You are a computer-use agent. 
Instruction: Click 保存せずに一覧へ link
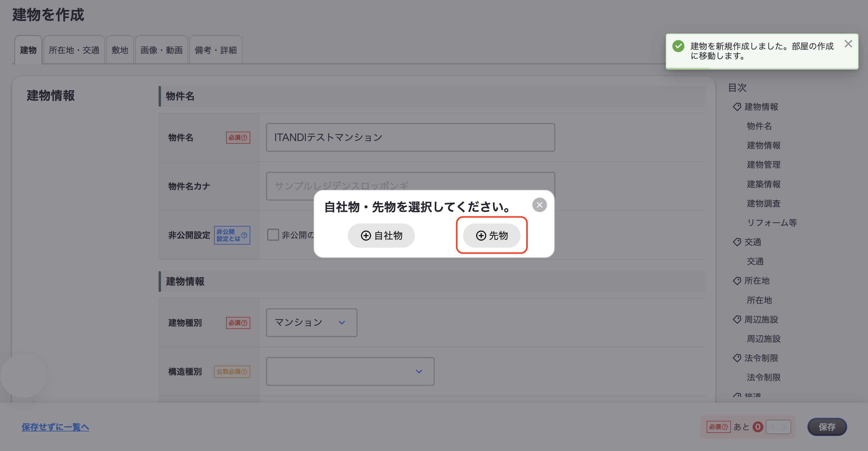coord(55,427)
